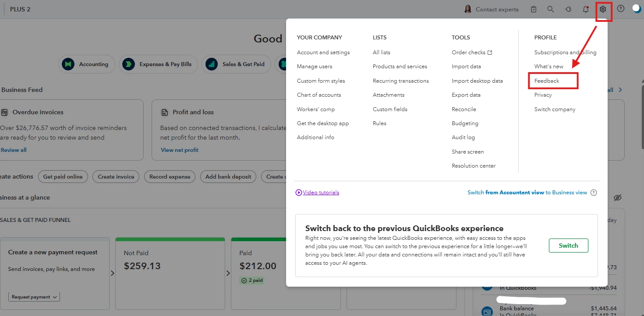Expand the chevron next to Not Paid card
Viewport: 644px width, 316px height.
(x=228, y=273)
